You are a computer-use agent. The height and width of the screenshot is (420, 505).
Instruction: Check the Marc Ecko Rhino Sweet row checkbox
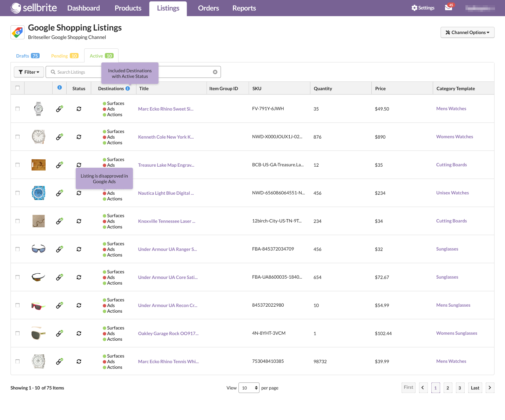[x=18, y=109]
